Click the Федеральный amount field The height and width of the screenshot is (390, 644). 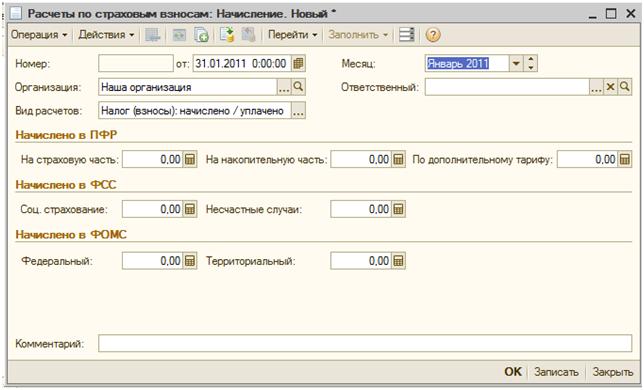pyautogui.click(x=152, y=261)
